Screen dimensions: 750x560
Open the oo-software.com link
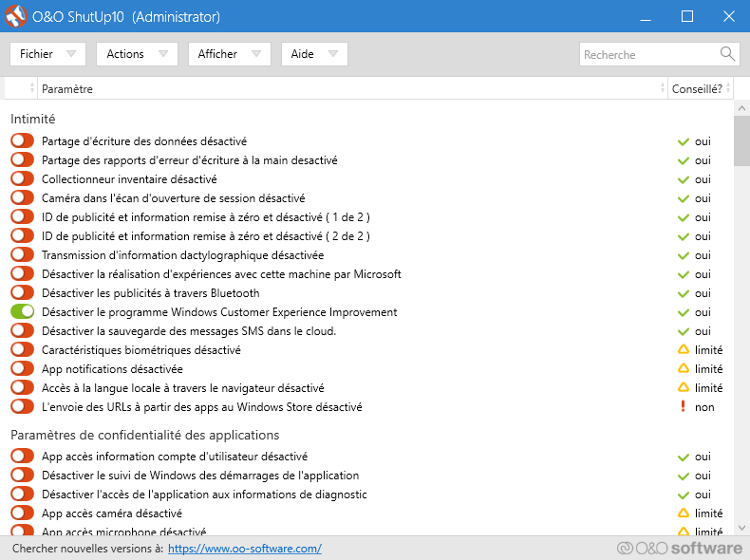click(x=244, y=548)
